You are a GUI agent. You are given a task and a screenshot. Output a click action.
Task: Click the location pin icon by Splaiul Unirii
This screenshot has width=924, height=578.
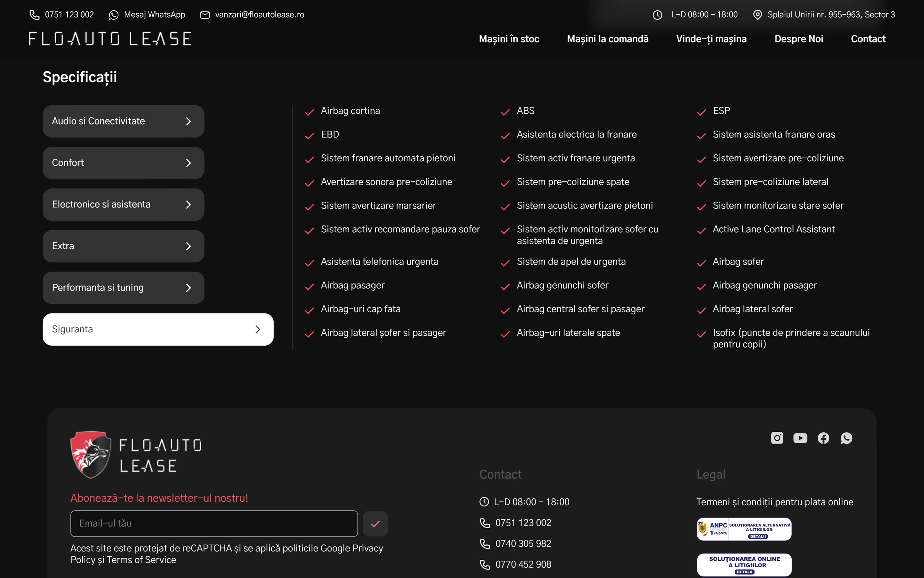757,15
